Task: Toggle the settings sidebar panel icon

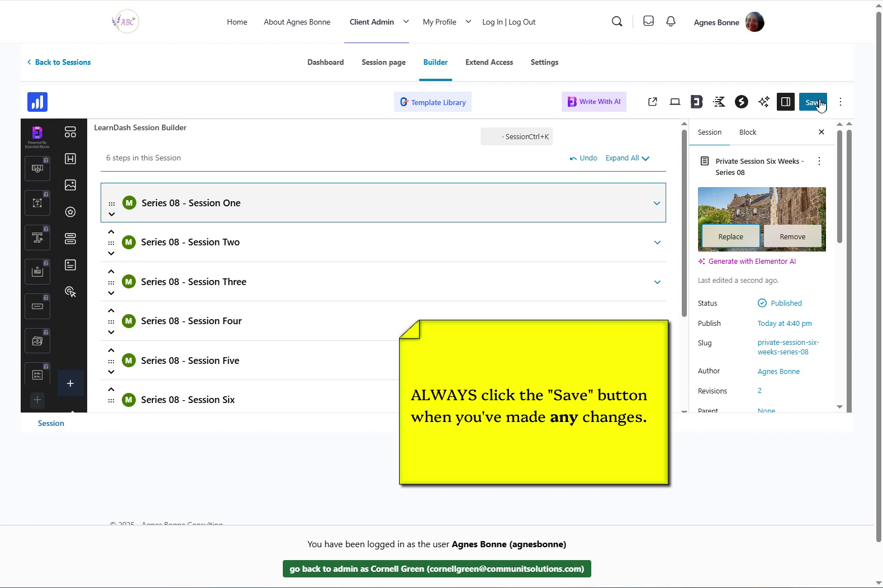Action: (x=785, y=102)
